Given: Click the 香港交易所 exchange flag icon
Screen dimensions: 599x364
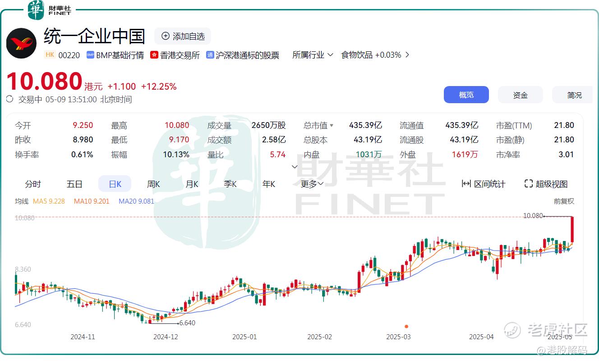Looking at the screenshot, I should [154, 55].
